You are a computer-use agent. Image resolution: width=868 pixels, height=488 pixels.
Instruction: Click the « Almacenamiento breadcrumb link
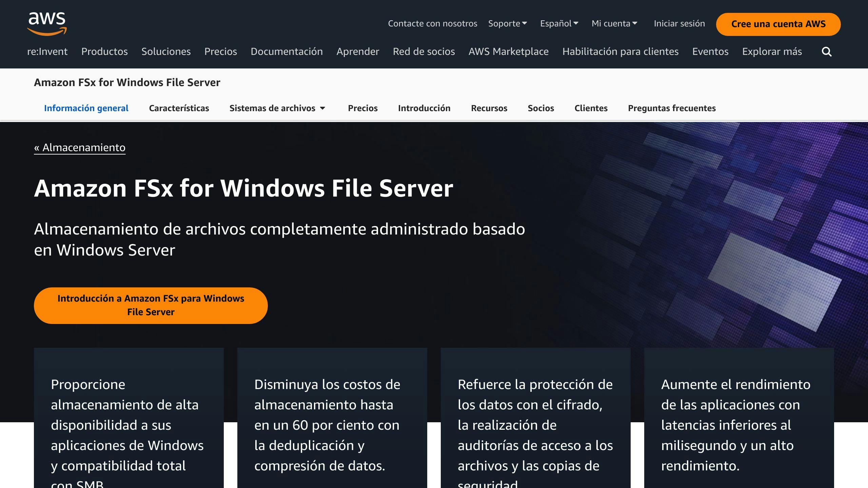[80, 147]
